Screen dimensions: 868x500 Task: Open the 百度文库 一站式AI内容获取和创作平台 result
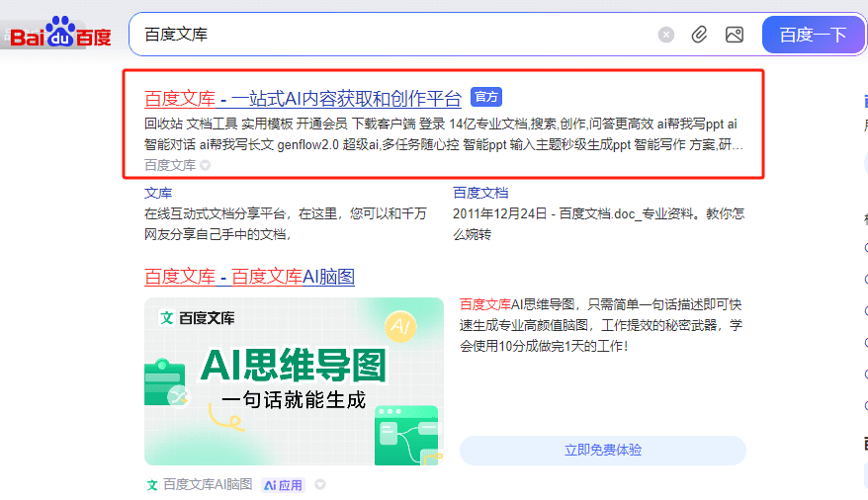point(303,99)
